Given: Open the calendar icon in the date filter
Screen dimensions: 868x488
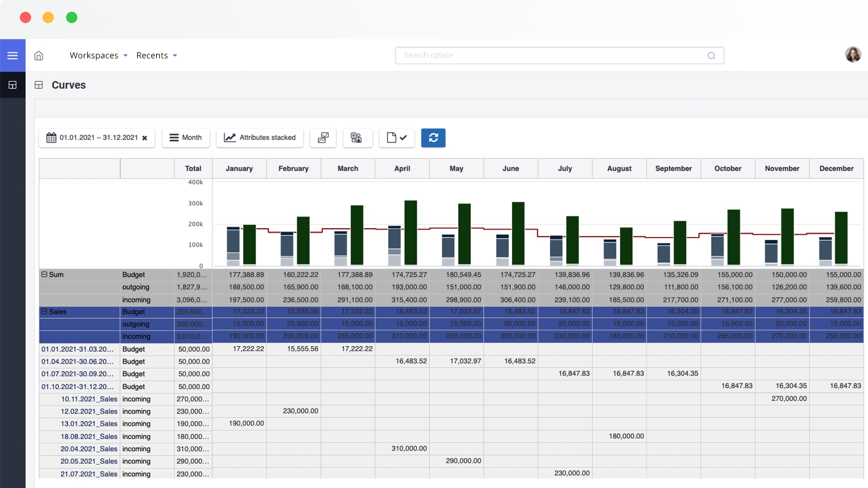Looking at the screenshot, I should [x=51, y=138].
